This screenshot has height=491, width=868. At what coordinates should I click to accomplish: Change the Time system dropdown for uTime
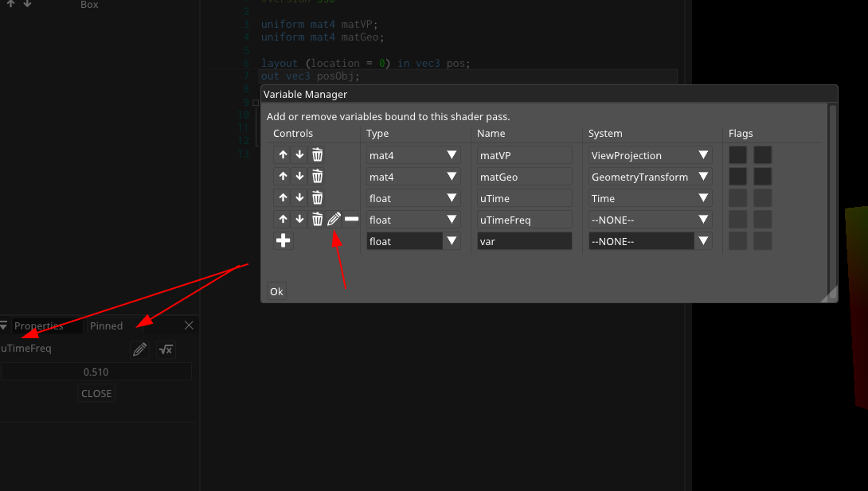tap(702, 197)
